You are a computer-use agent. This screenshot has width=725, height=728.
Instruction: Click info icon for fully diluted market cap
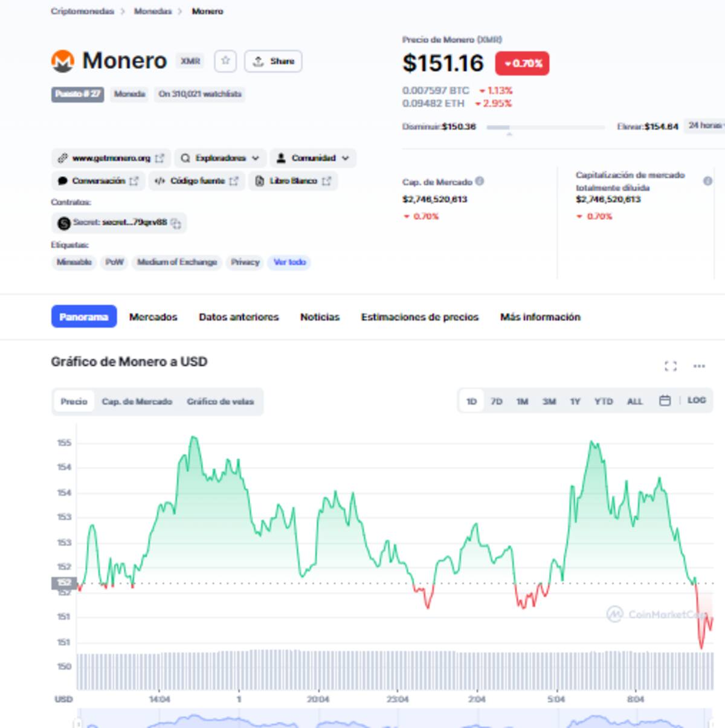click(x=707, y=181)
